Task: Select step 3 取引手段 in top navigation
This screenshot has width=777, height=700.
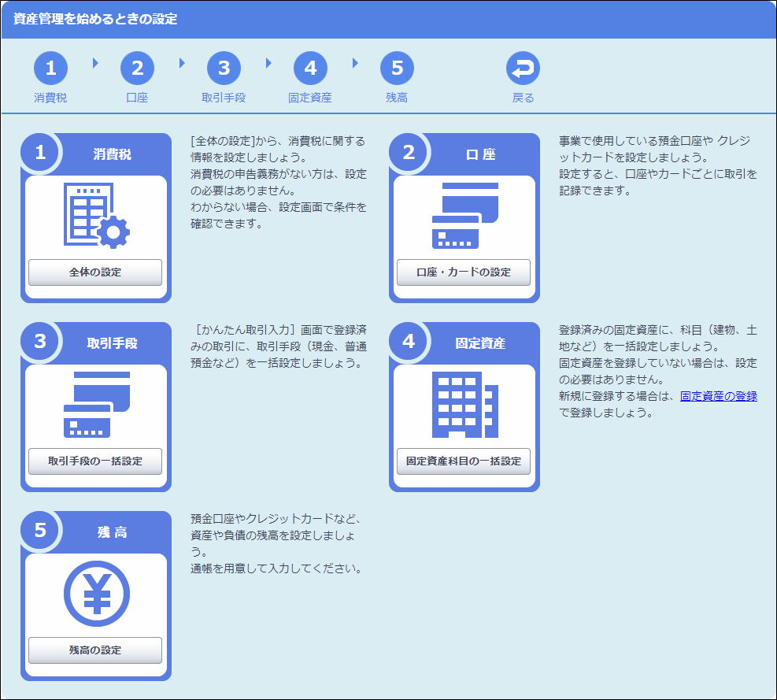Action: click(224, 69)
